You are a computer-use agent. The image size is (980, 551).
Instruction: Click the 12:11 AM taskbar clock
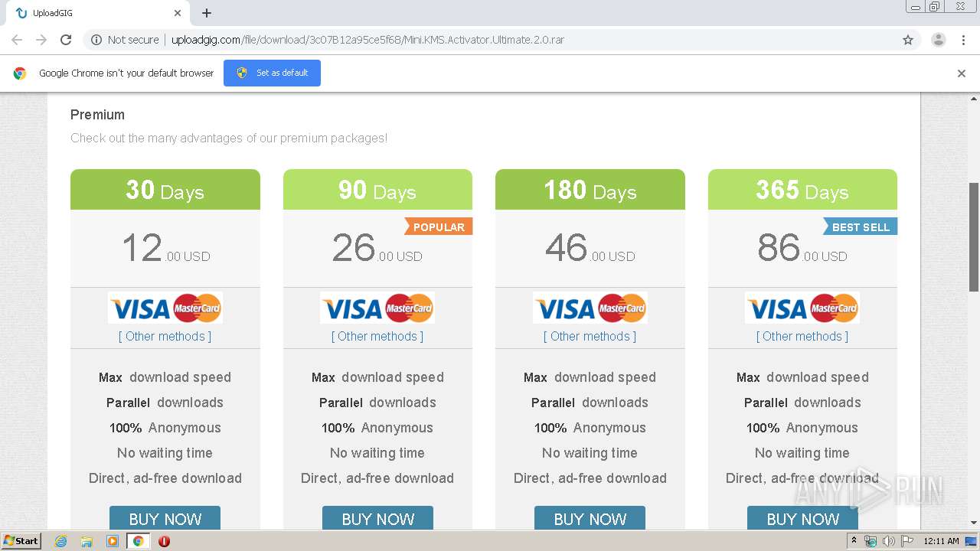(x=941, y=541)
